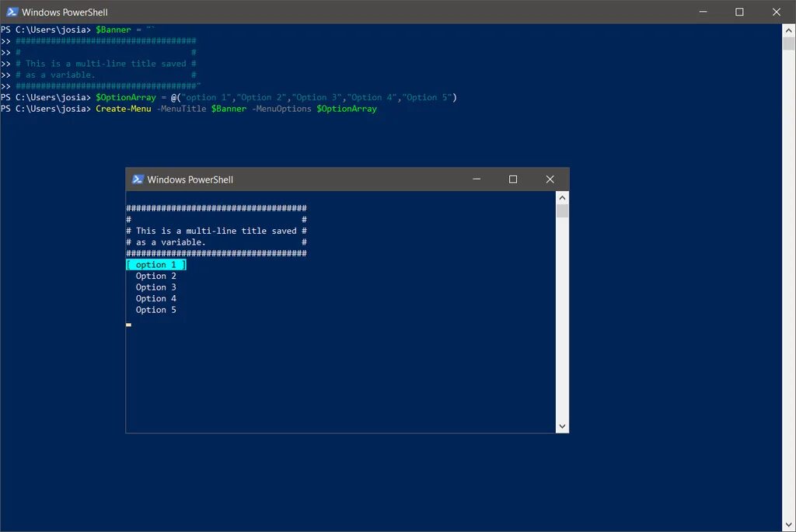Click inner window title 'Windows PowerShell'
This screenshot has width=796, height=532.
pos(190,179)
